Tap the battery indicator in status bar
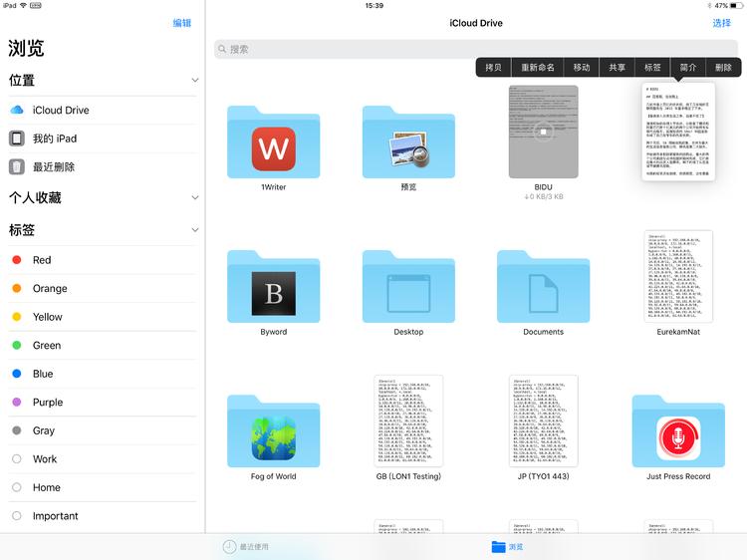 click(x=736, y=6)
